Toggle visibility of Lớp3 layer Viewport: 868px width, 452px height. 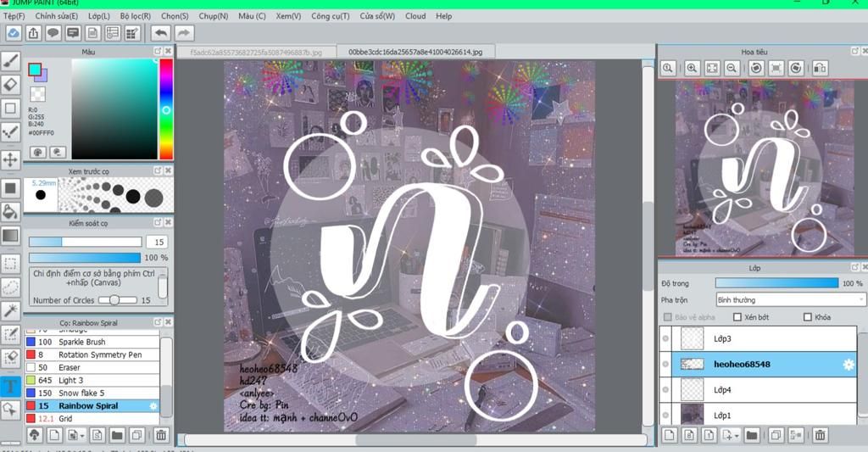665,338
